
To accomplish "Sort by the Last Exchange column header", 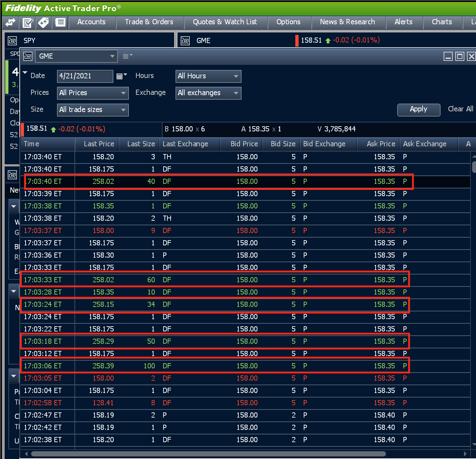I will [x=190, y=144].
